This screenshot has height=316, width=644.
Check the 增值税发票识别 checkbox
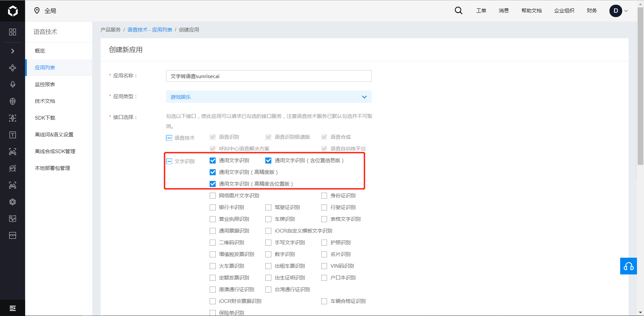[x=213, y=254]
